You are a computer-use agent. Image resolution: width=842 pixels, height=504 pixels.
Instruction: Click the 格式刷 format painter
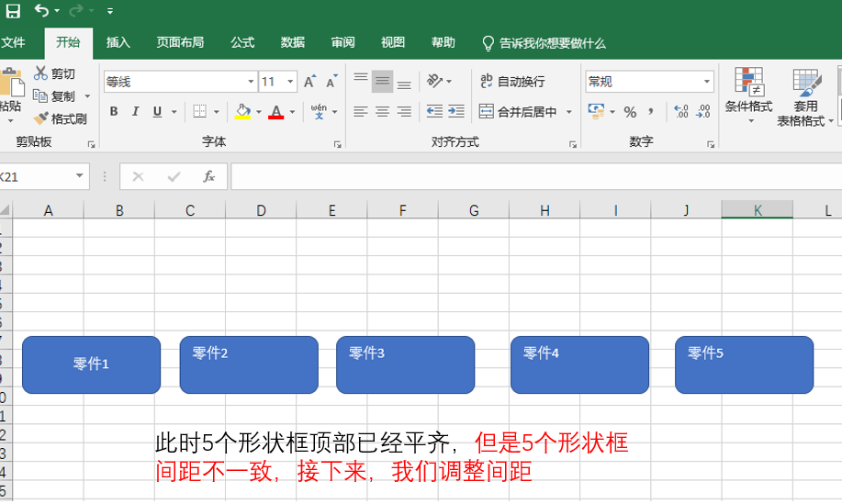tap(60, 118)
